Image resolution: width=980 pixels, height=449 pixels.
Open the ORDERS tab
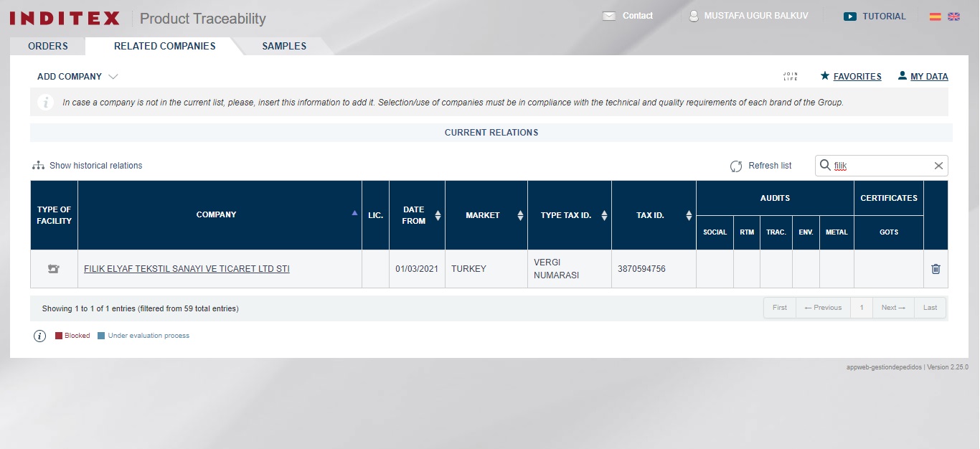(x=48, y=46)
